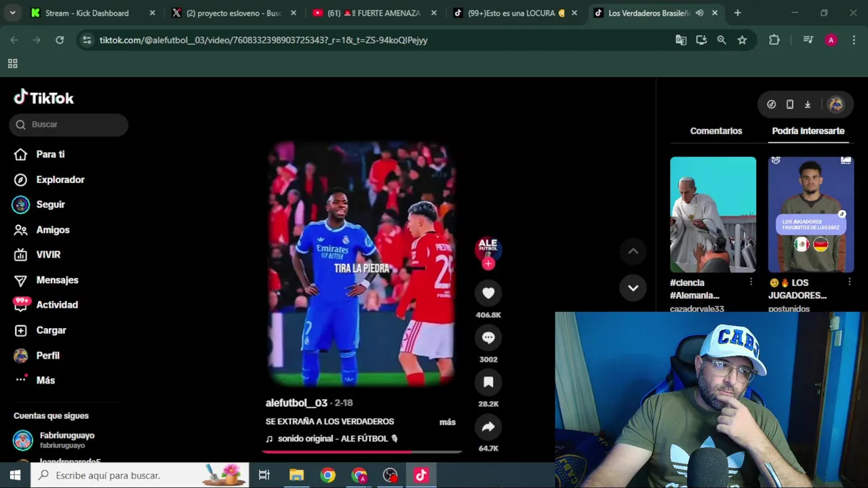
Task: Open Actividad notifications
Action: click(x=45, y=305)
